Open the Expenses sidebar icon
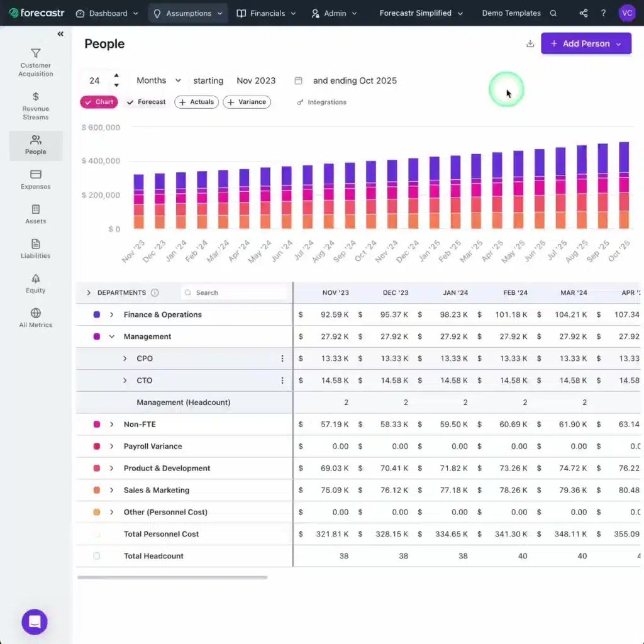This screenshot has height=644, width=644. [x=36, y=174]
